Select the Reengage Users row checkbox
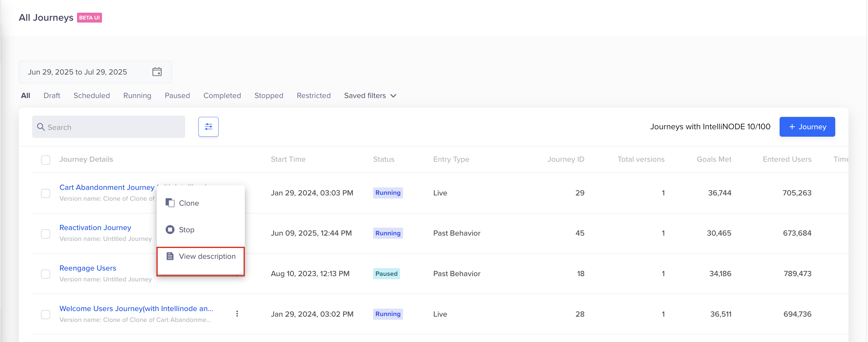 45,274
